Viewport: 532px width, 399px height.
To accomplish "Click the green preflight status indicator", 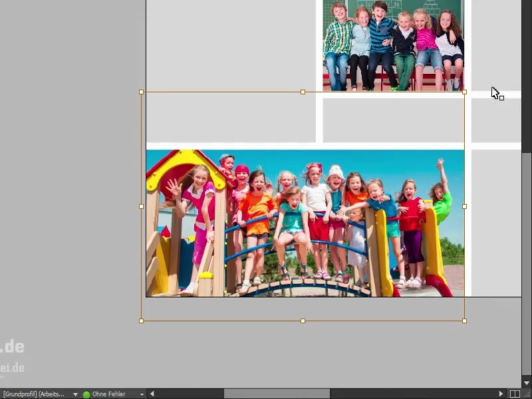I will coord(86,394).
